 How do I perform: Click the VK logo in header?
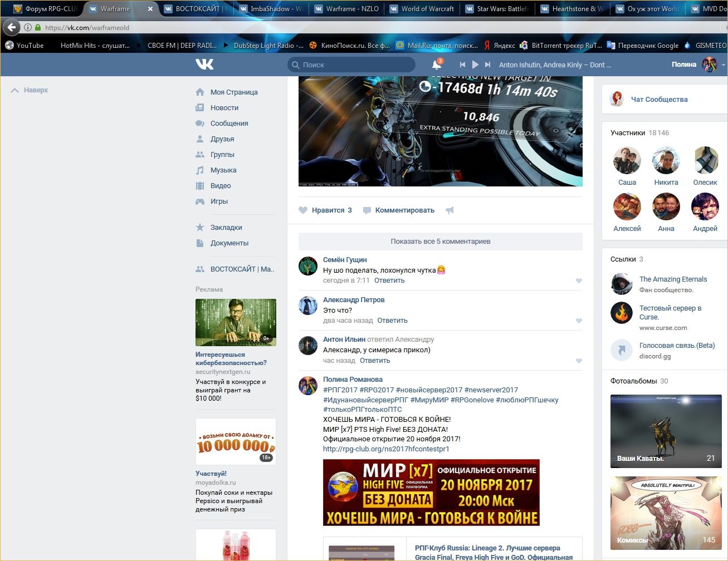(204, 65)
